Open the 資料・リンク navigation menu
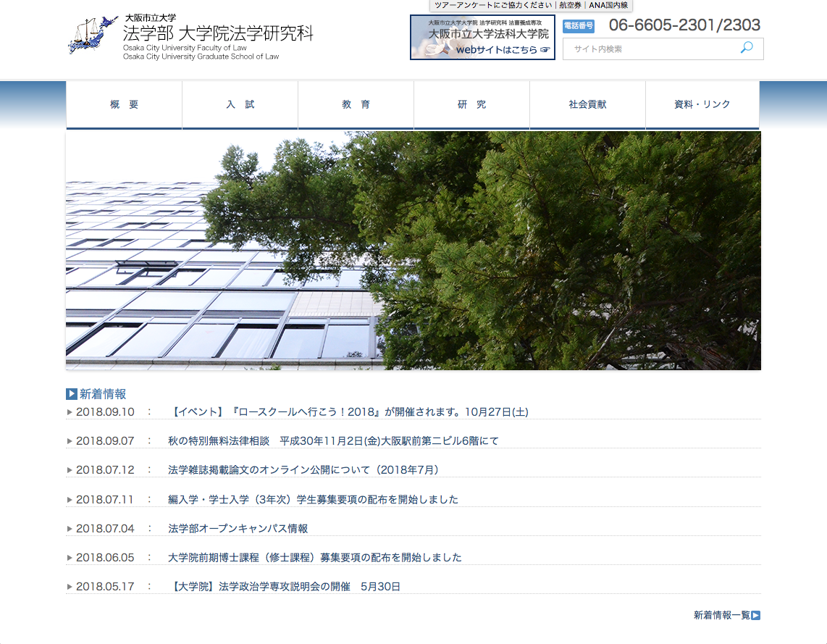Viewport: 827px width, 644px height. tap(702, 104)
